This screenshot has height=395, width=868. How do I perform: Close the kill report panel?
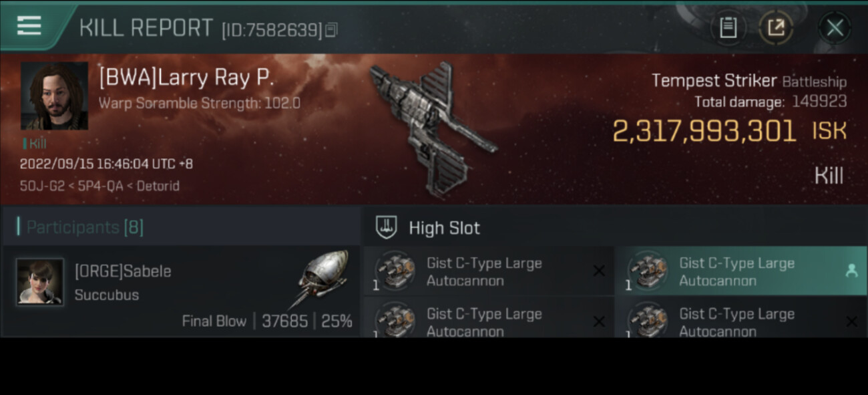click(x=835, y=27)
